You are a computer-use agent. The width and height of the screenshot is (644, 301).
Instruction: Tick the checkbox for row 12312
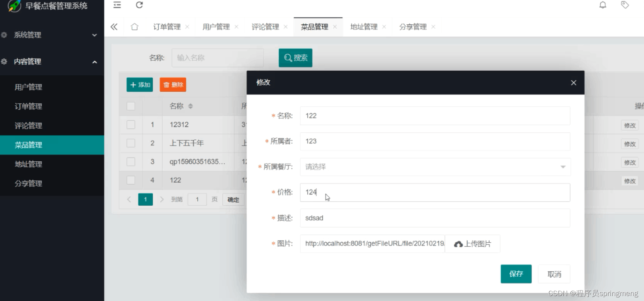131,125
